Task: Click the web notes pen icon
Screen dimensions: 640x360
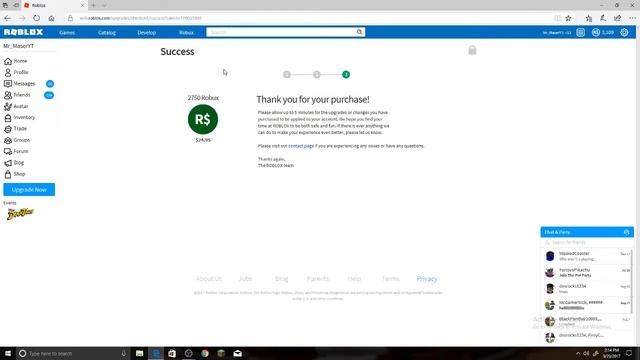Action: pyautogui.click(x=603, y=18)
